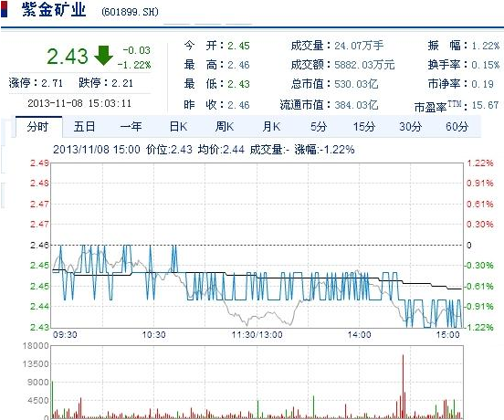The width and height of the screenshot is (504, 420).
Task: Select the 30分 interval tab
Action: tap(410, 127)
